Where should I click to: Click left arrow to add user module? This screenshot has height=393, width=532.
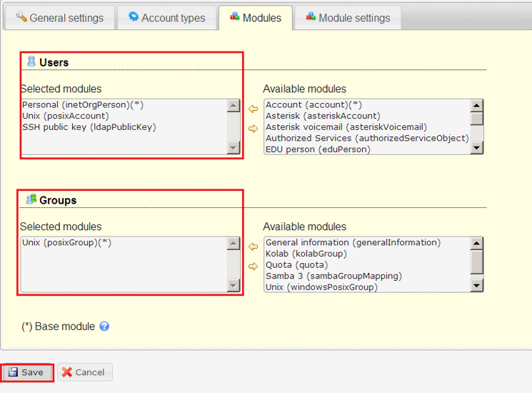tap(253, 109)
